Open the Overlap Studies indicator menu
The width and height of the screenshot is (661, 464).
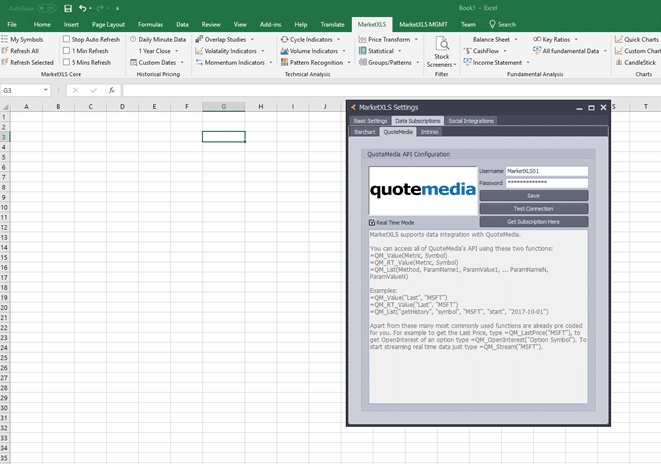(225, 39)
